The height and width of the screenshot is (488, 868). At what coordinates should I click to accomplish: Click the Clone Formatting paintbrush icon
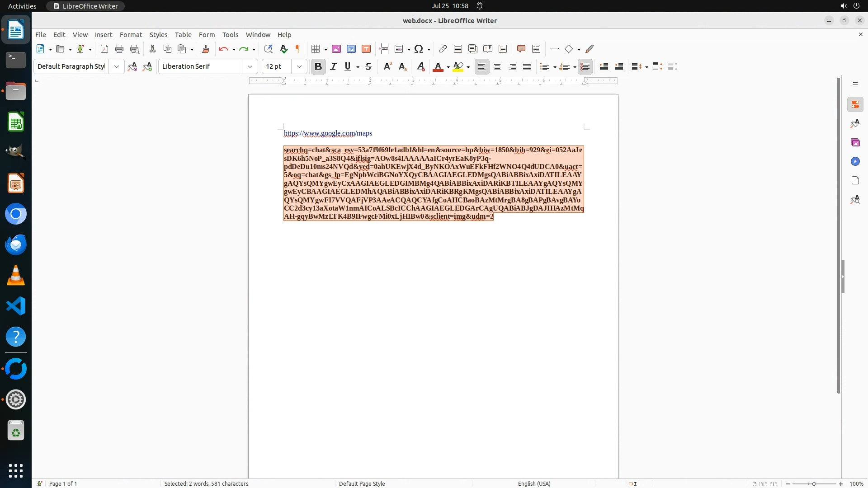[x=206, y=49]
